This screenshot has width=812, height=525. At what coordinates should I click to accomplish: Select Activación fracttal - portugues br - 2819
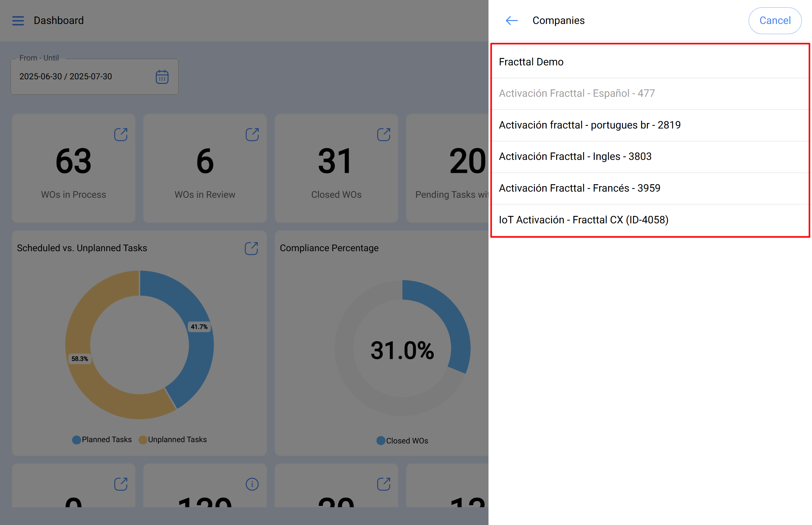[x=589, y=125]
